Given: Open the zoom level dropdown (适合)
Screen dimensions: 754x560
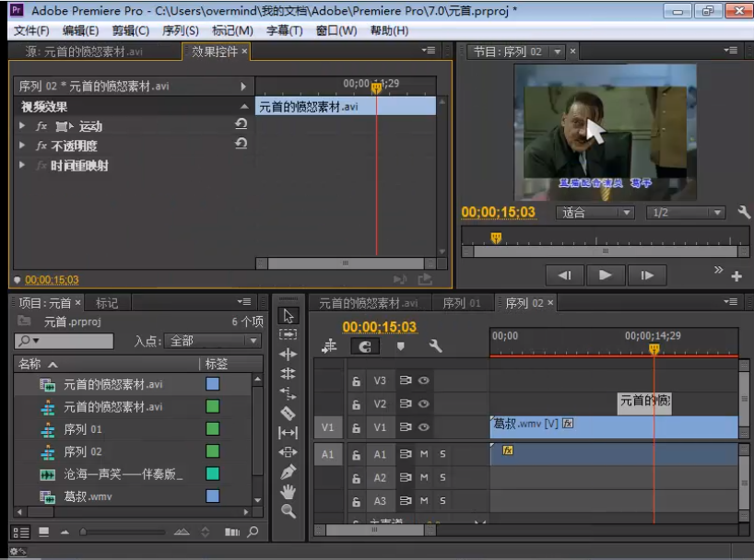Looking at the screenshot, I should tap(595, 213).
